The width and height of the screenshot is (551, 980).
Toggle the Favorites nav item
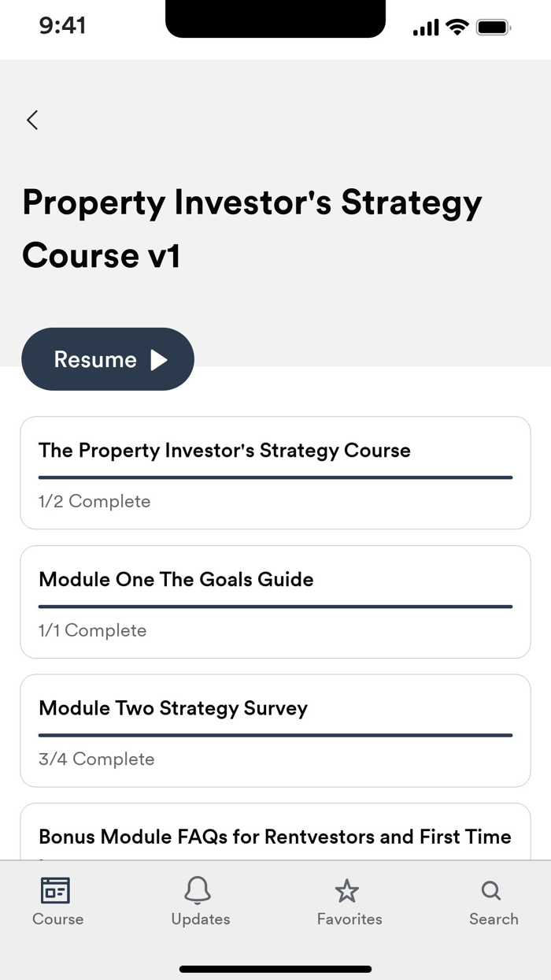348,902
